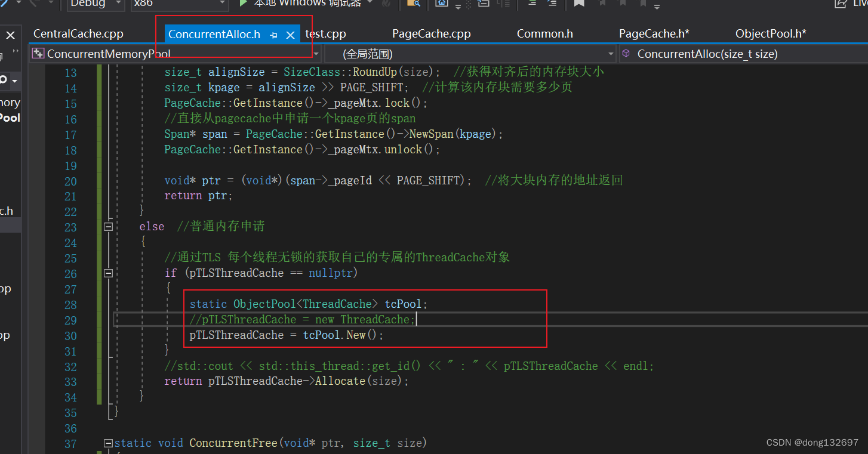Switch to the ObjectPool.h* tab
Image resolution: width=868 pixels, height=454 pixels.
click(x=771, y=34)
